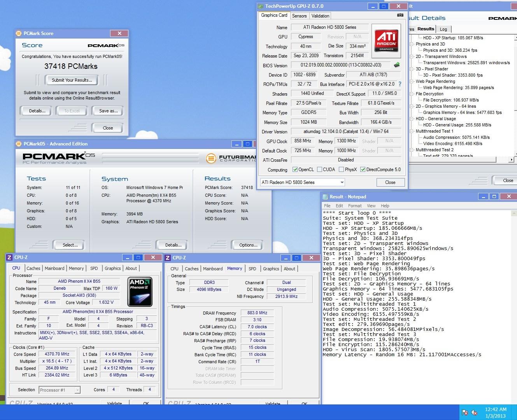Click the Core Speed 4370.70 MHz field
Viewport: 517px width, 420px height.
coord(57,354)
